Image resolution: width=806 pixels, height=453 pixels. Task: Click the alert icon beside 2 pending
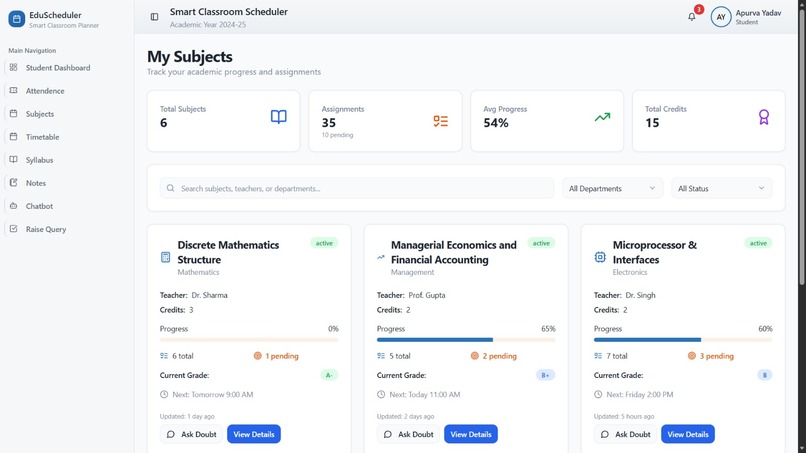474,356
